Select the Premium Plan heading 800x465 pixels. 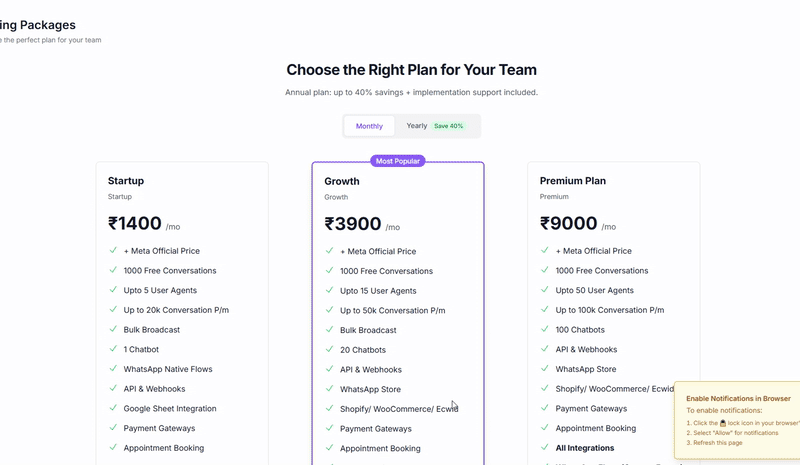(573, 181)
